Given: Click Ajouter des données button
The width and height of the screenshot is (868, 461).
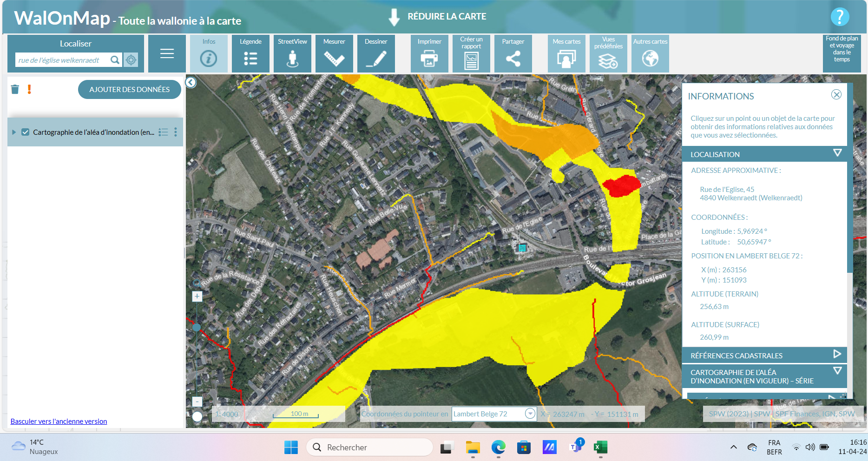Looking at the screenshot, I should (129, 89).
